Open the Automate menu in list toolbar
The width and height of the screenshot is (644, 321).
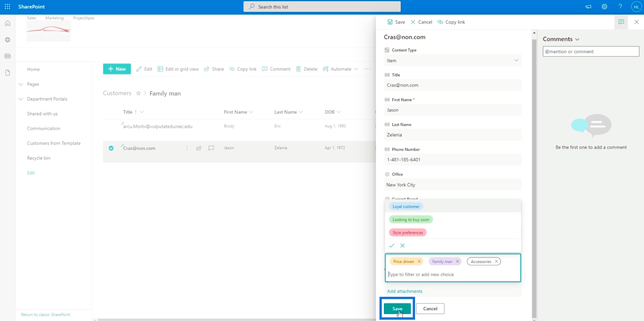pyautogui.click(x=341, y=69)
